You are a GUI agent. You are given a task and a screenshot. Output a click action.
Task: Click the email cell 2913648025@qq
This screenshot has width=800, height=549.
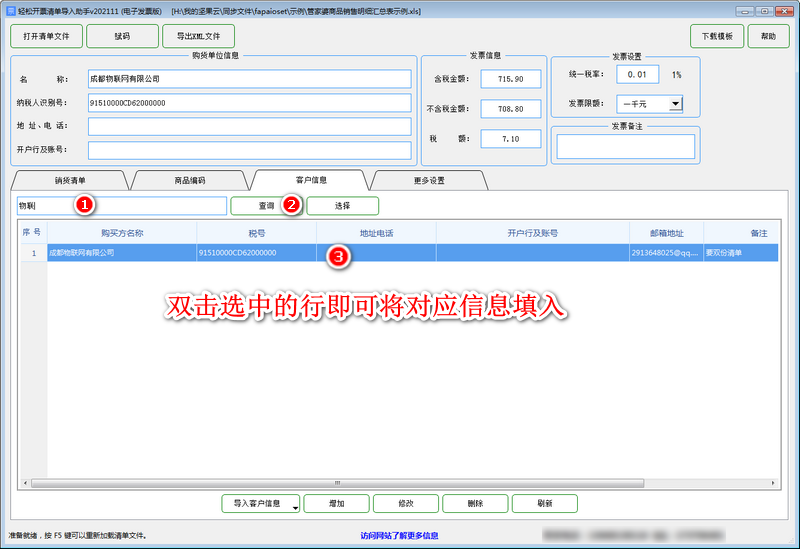(x=666, y=253)
